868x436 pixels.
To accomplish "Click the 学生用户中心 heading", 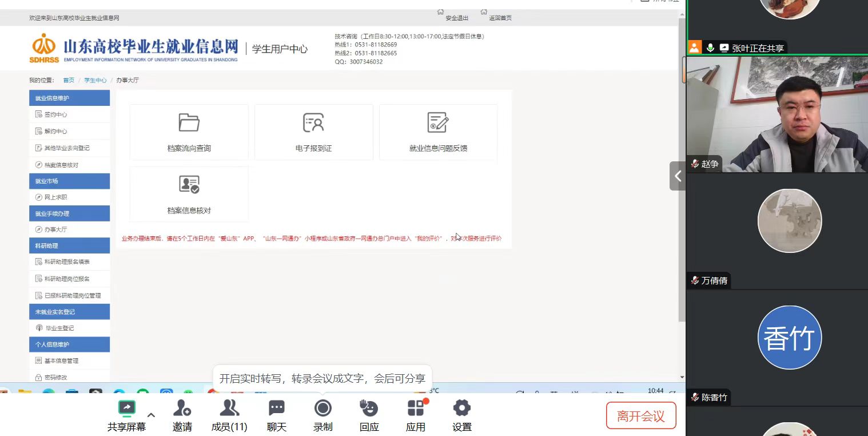I will click(x=280, y=49).
